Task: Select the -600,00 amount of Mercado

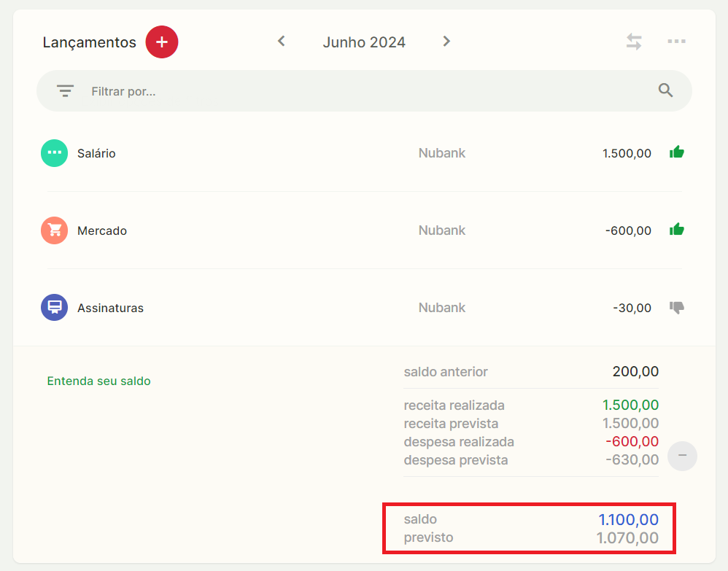Action: pyautogui.click(x=628, y=230)
